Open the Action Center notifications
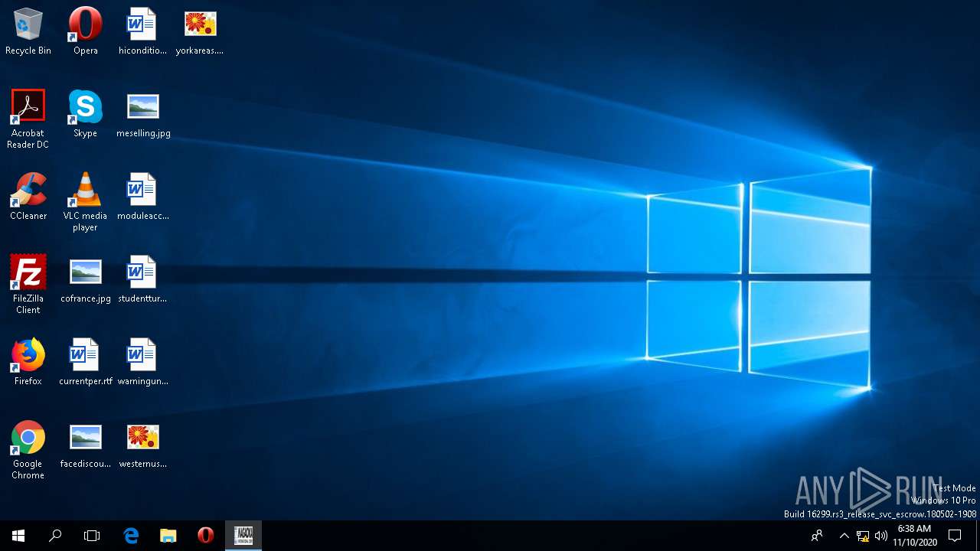Image resolution: width=980 pixels, height=551 pixels. click(955, 536)
